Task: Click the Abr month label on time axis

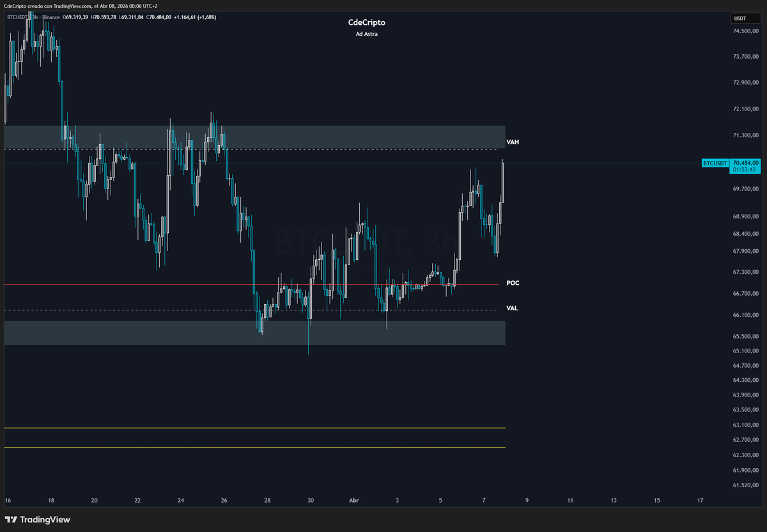Action: coord(354,501)
